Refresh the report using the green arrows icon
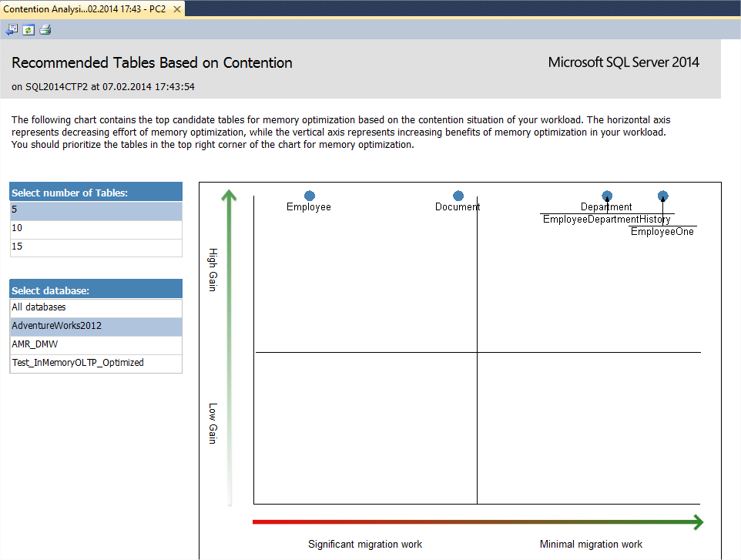This screenshot has width=741, height=560. tap(28, 30)
